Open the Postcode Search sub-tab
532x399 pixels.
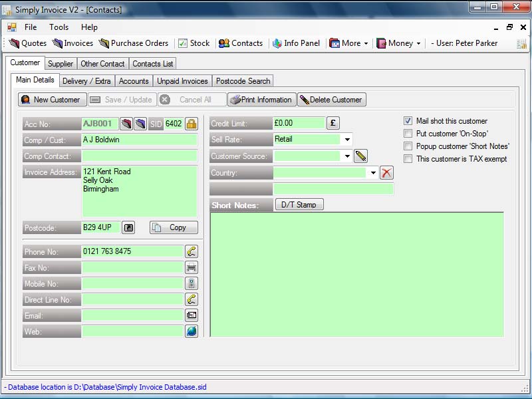point(243,80)
